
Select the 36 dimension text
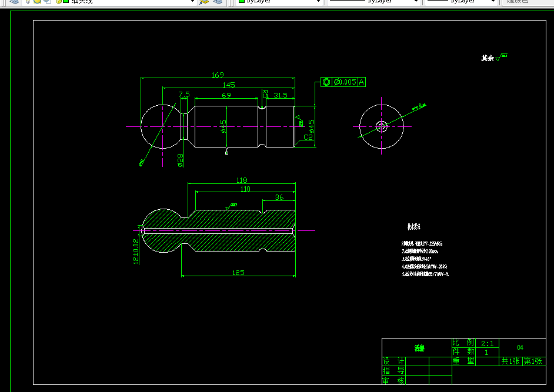point(279,197)
